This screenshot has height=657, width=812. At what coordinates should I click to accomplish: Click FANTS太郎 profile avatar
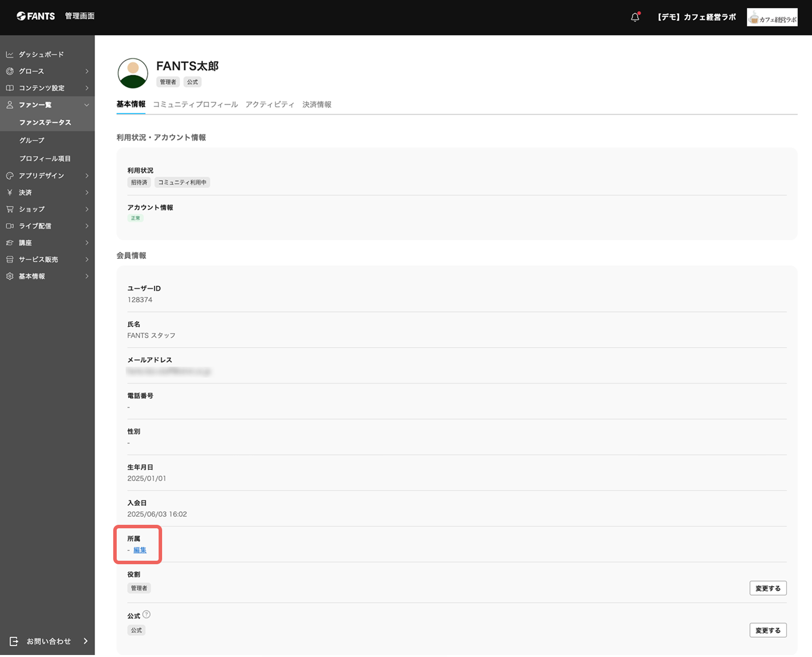click(x=133, y=73)
